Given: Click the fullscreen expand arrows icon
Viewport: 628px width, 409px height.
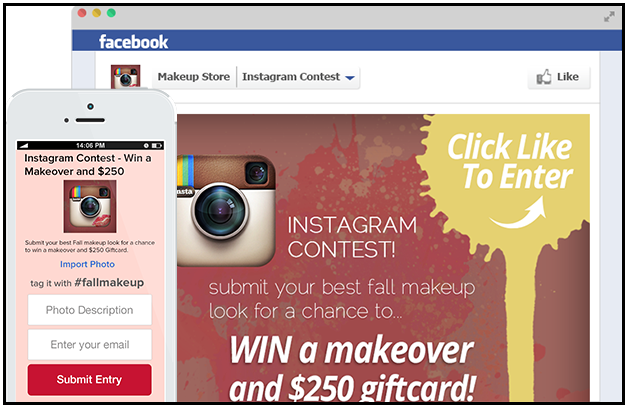Looking at the screenshot, I should [x=609, y=17].
